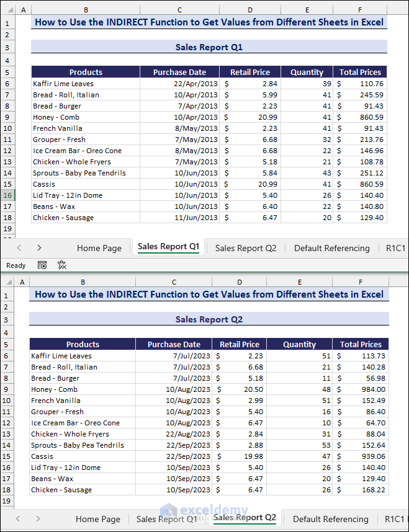The width and height of the screenshot is (409, 532).
Task: Click quantity 43 in Q1 sheet
Action: point(307,173)
